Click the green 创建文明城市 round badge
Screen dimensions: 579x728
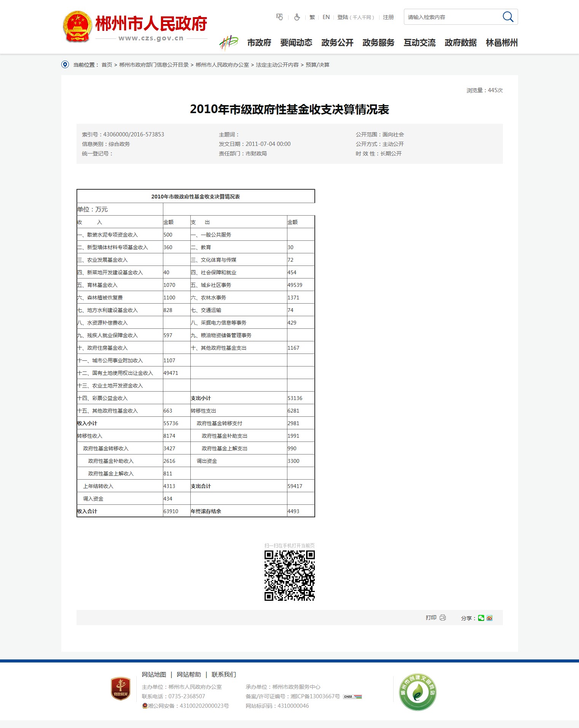418,692
